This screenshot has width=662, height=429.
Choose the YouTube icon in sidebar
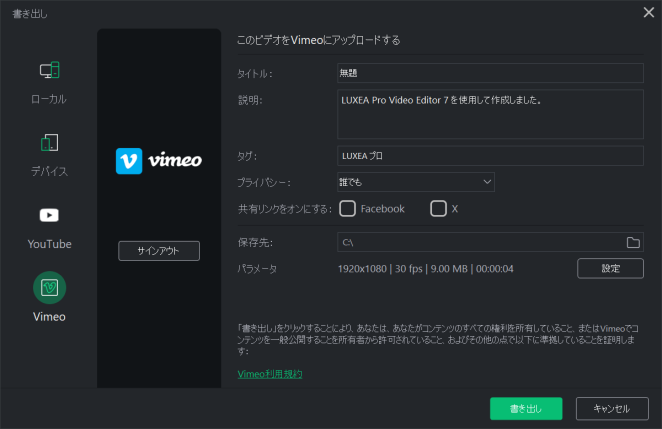click(x=49, y=215)
